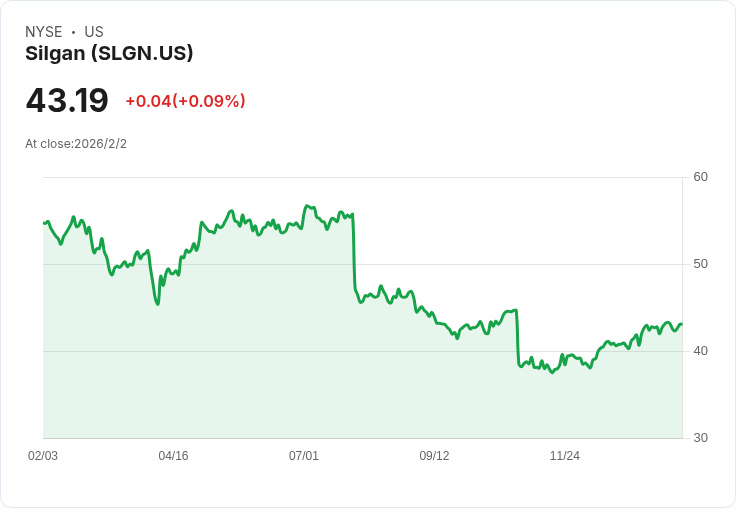The width and height of the screenshot is (736, 508).
Task: Click the highest peak of the price line
Action: click(x=307, y=206)
